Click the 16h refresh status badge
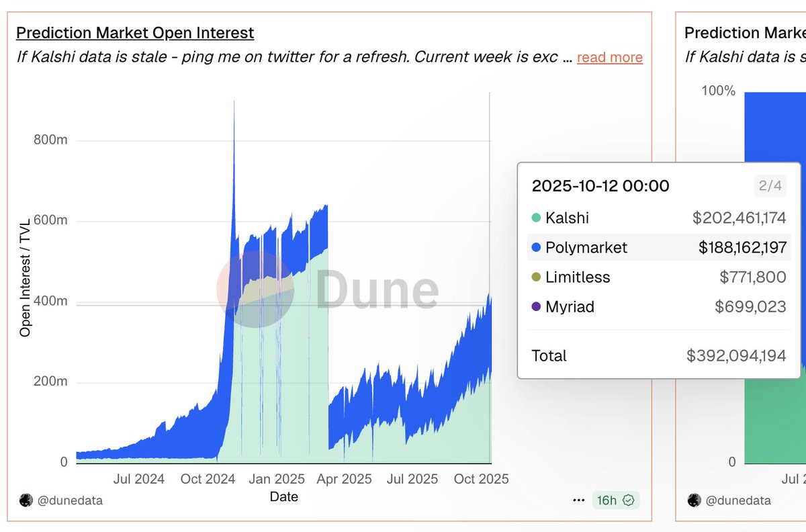Viewport: 806px width, 532px height. [615, 500]
